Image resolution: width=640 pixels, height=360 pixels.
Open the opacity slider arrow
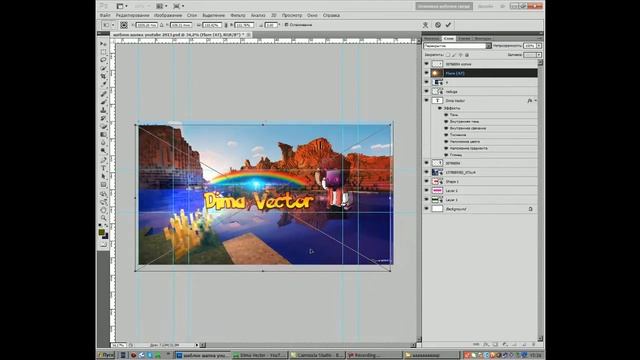pos(539,46)
